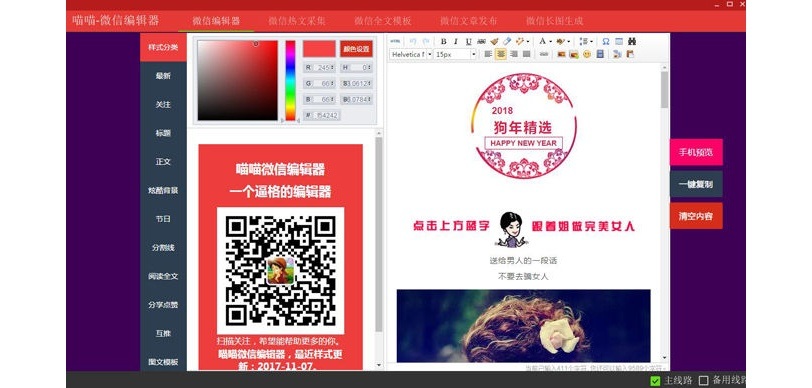Align text right in the editor

514,54
